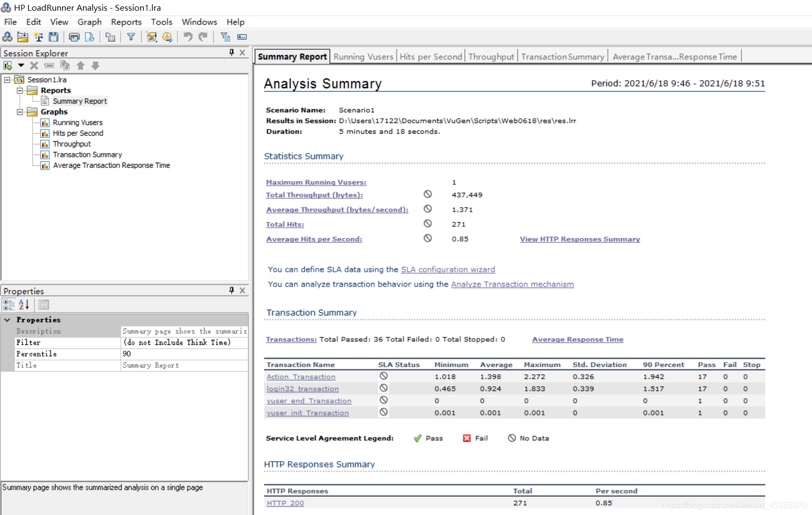Switch Properties to categorized view

pyautogui.click(x=9, y=305)
